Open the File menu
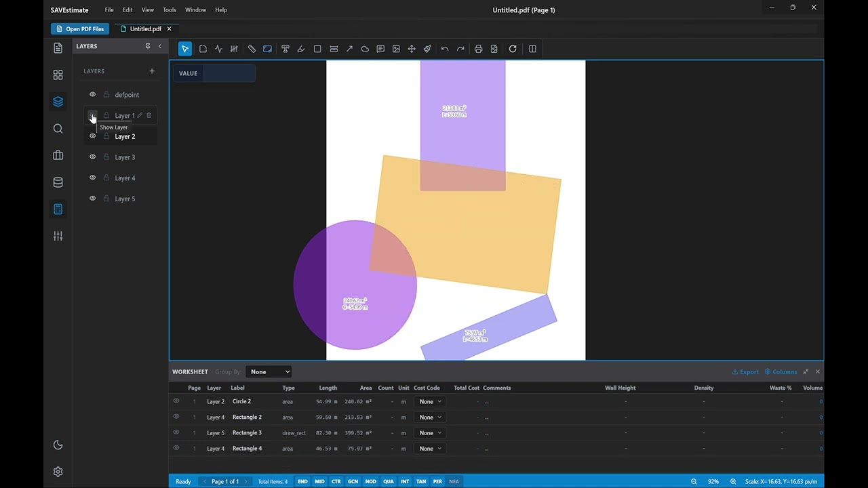The height and width of the screenshot is (488, 868). (x=109, y=10)
